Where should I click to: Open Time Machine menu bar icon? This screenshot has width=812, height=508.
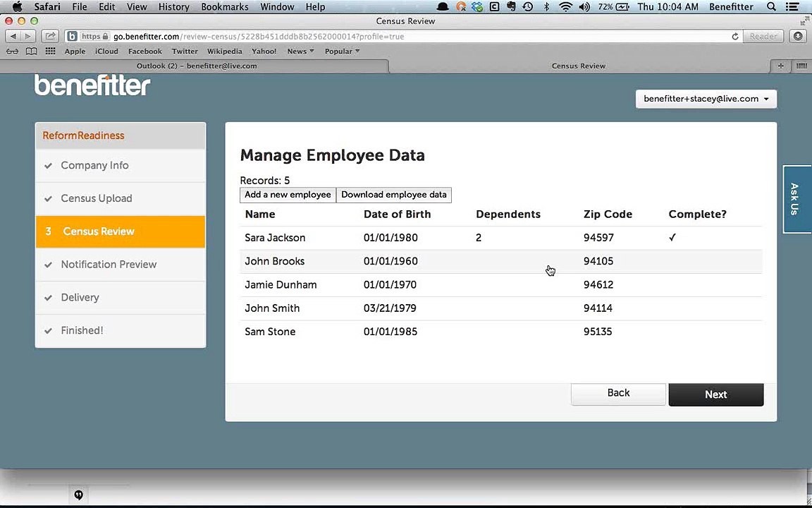coord(528,7)
